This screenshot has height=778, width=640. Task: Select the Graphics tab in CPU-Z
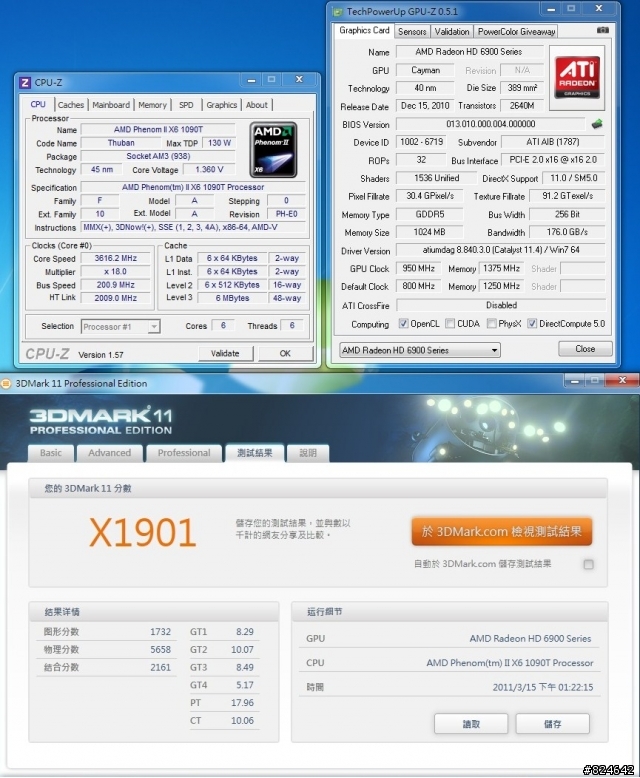point(222,105)
